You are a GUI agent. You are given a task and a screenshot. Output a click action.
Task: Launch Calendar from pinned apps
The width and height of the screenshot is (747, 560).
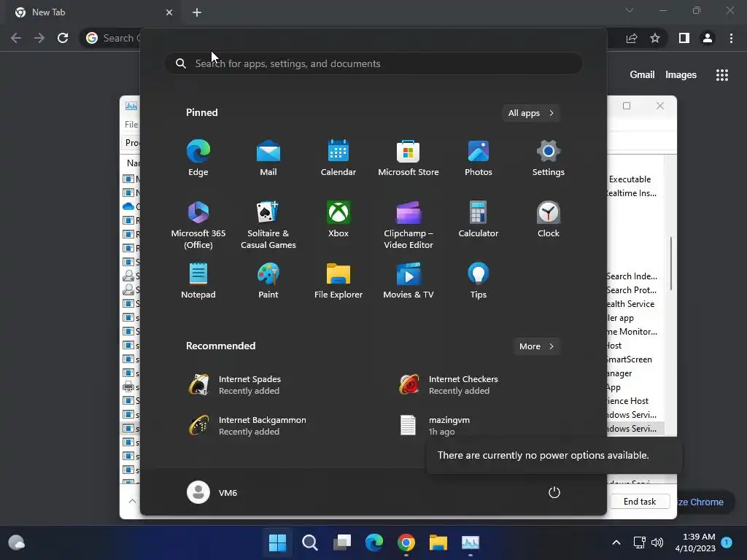[338, 158]
